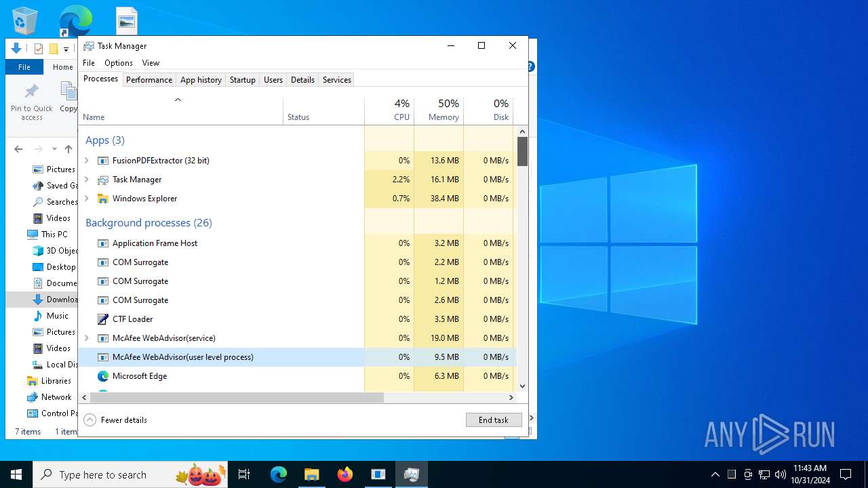Show hidden system tray icons
The image size is (868, 488).
click(x=715, y=474)
